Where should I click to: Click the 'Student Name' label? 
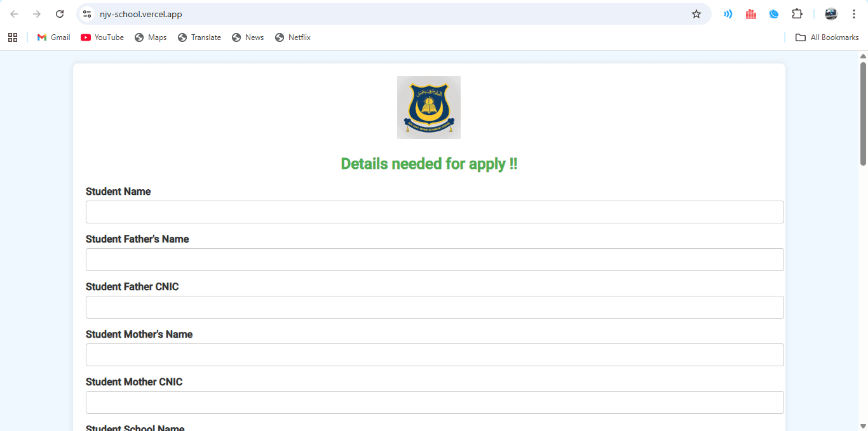118,192
